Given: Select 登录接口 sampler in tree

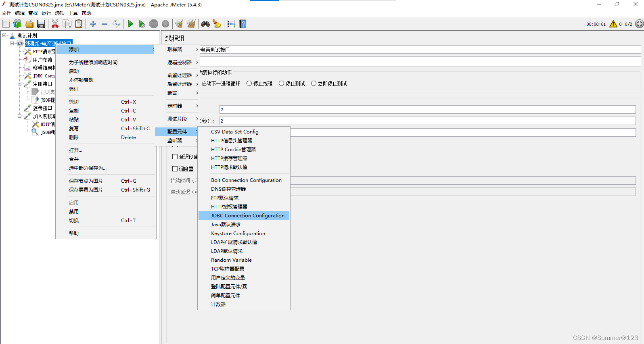Looking at the screenshot, I should (42, 108).
